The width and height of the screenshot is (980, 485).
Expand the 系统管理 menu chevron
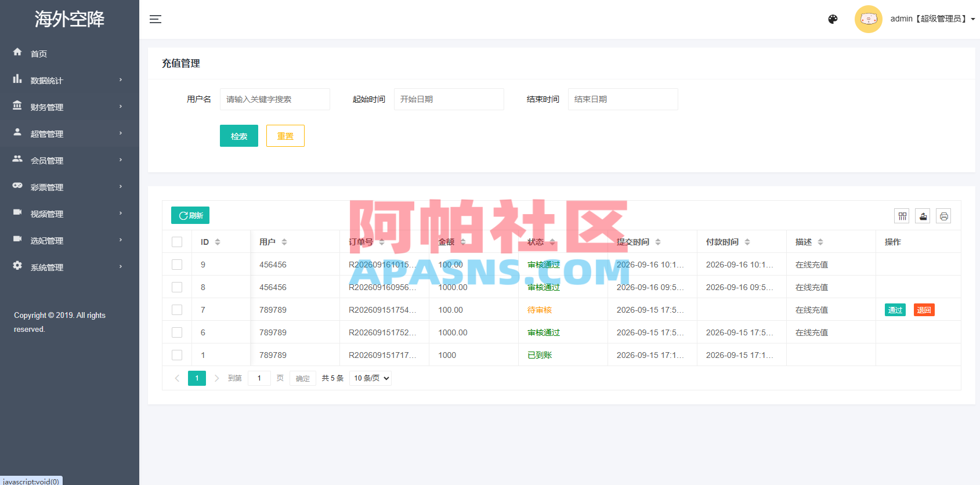121,267
